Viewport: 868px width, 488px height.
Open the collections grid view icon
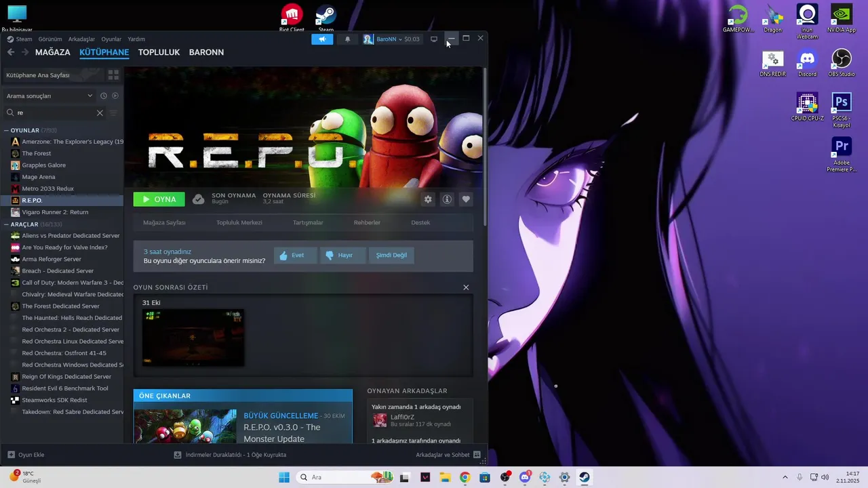click(x=113, y=75)
